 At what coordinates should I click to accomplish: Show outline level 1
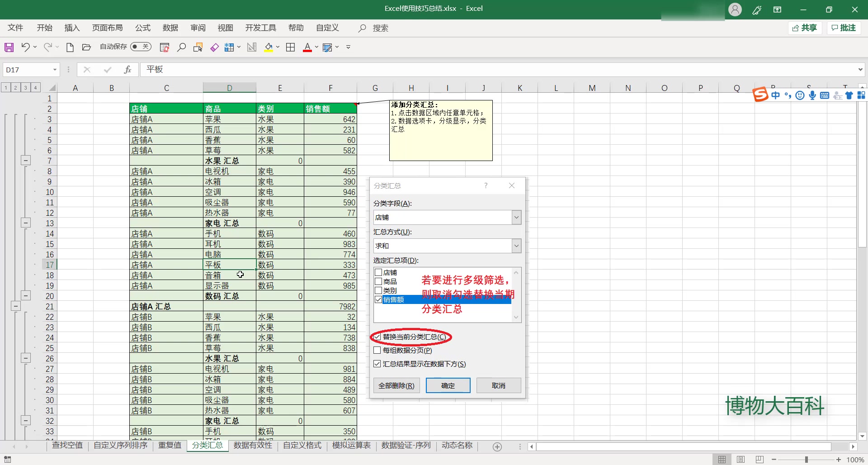click(x=5, y=88)
